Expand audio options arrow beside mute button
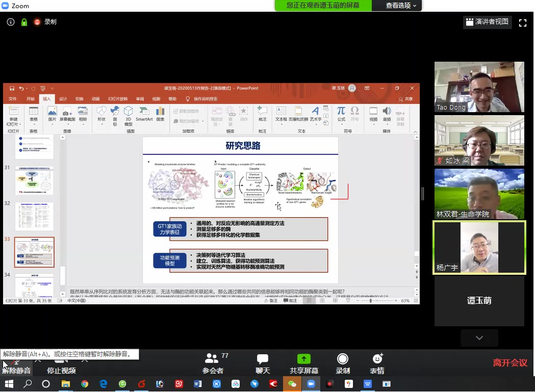 pyautogui.click(x=37, y=360)
